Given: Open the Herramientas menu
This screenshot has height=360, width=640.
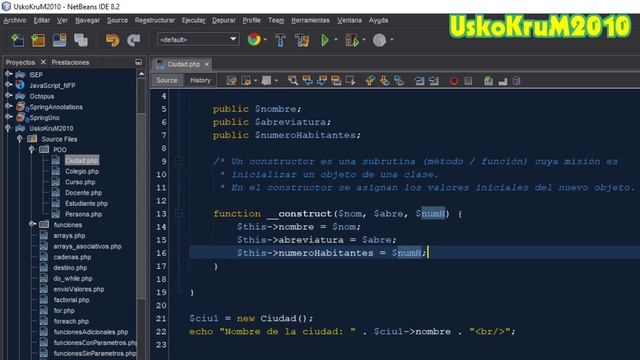Looking at the screenshot, I should pyautogui.click(x=310, y=20).
